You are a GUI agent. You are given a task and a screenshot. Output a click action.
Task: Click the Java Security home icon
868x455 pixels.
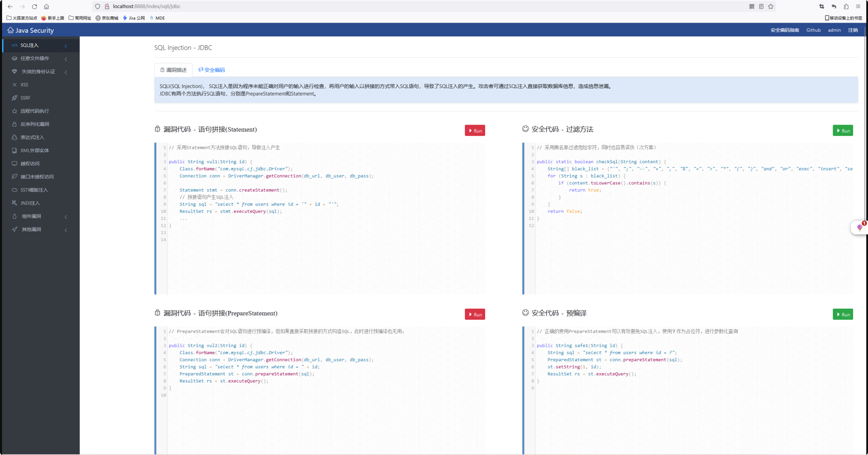point(10,30)
